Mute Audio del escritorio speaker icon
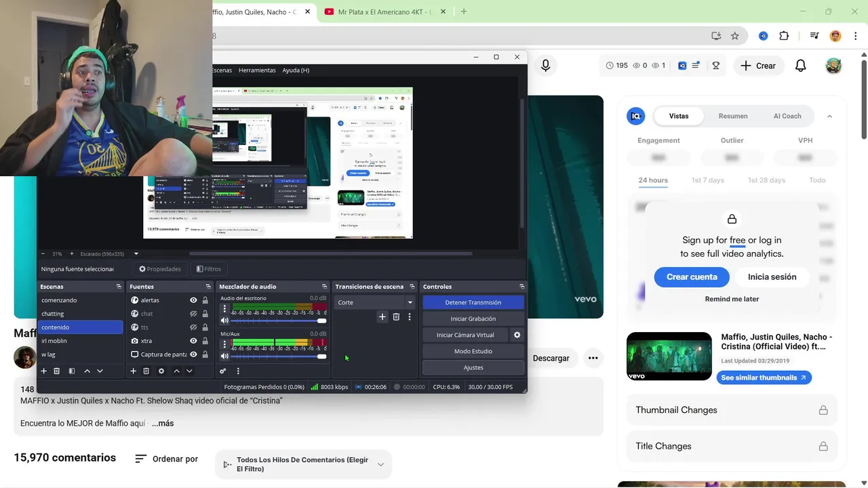The height and width of the screenshot is (488, 868). [224, 321]
